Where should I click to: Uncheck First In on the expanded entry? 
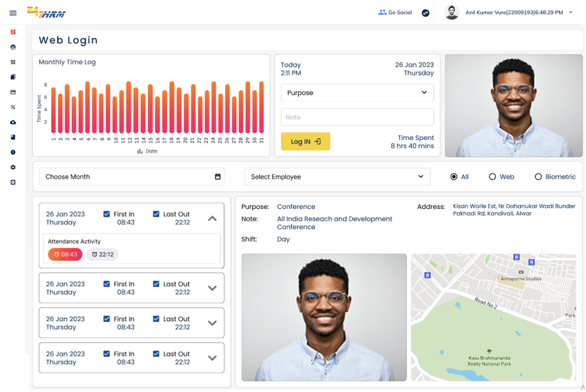point(107,214)
